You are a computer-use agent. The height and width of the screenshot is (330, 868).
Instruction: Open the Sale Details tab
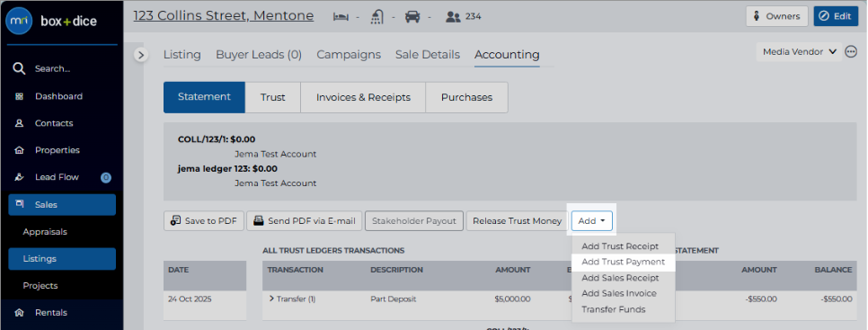point(428,55)
